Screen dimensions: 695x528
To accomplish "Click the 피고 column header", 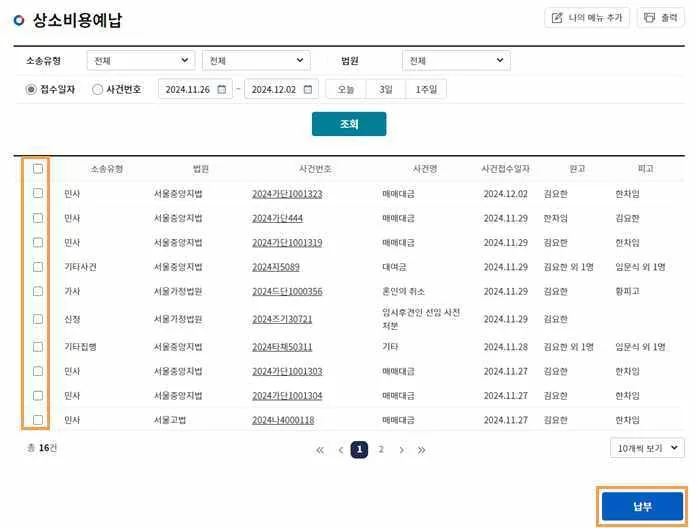I will click(646, 169).
